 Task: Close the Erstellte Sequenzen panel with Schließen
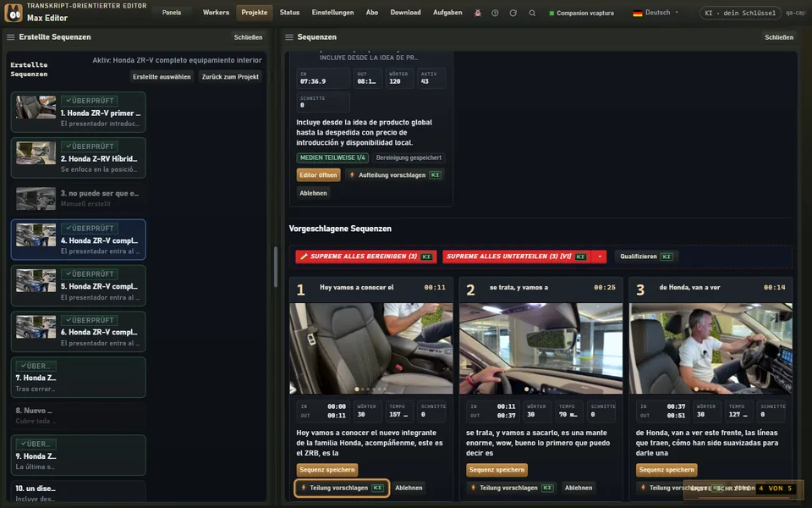point(248,37)
